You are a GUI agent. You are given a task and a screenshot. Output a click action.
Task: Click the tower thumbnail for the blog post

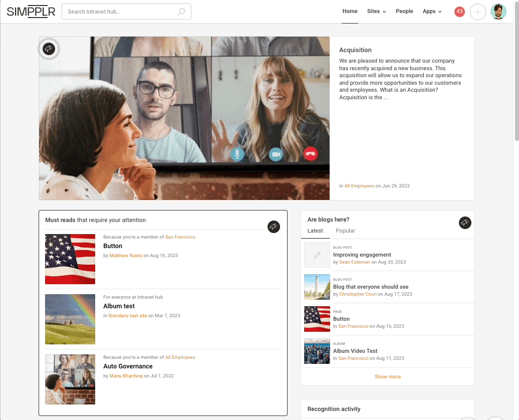(x=317, y=287)
